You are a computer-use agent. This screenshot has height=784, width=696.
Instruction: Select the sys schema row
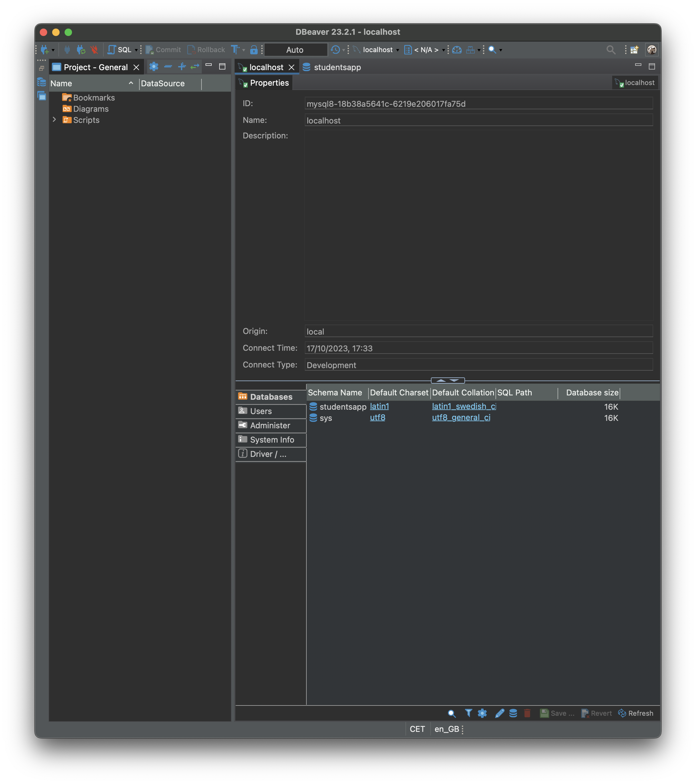pos(483,418)
